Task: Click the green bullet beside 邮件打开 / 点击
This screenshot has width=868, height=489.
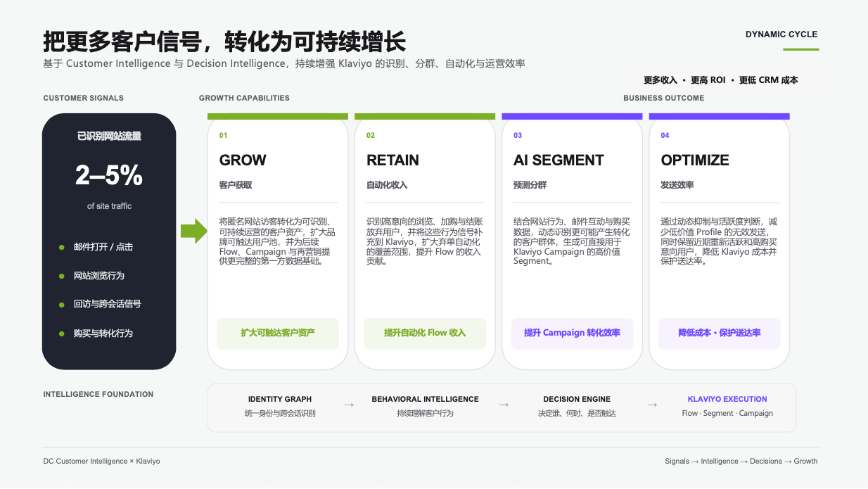Action: [62, 247]
